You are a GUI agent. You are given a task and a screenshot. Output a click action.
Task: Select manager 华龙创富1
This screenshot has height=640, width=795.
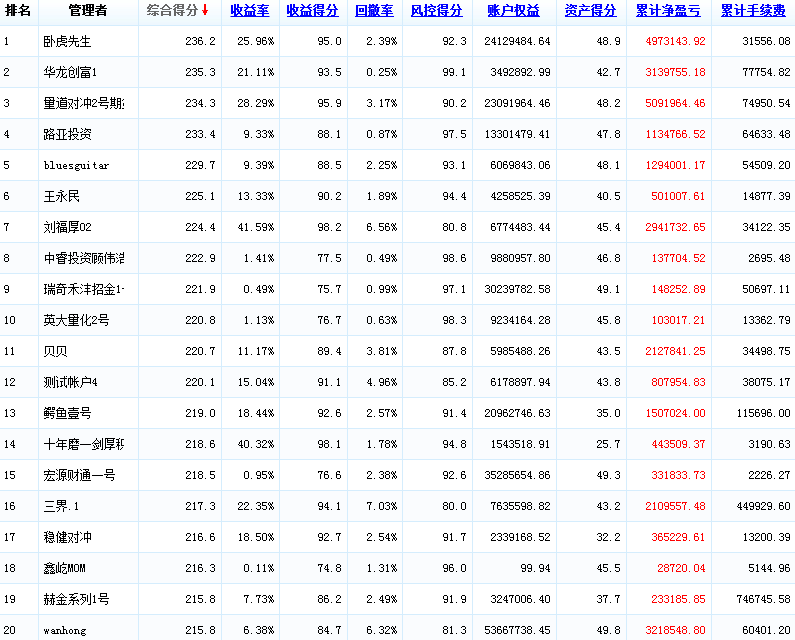(x=70, y=73)
